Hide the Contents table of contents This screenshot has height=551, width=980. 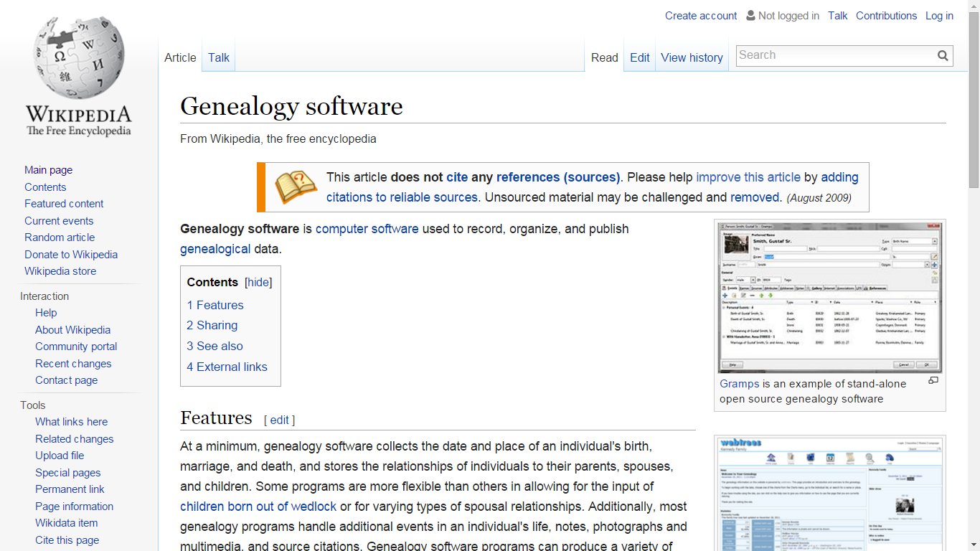tap(258, 282)
